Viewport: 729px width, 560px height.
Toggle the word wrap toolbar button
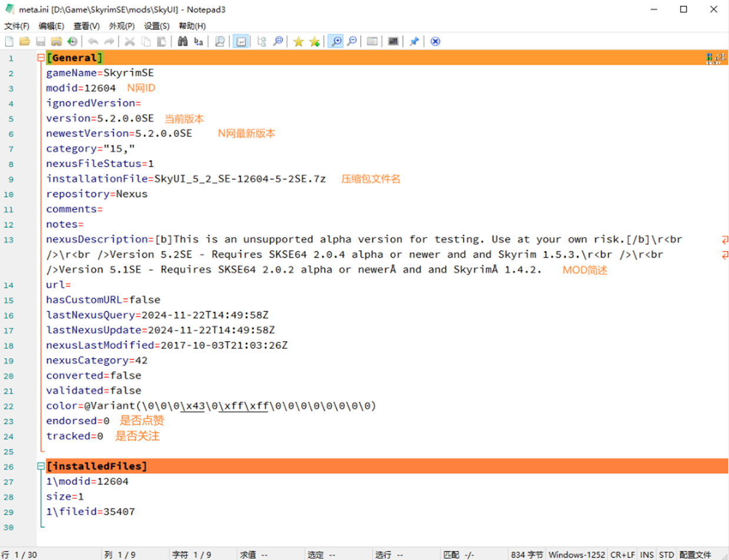coord(241,41)
